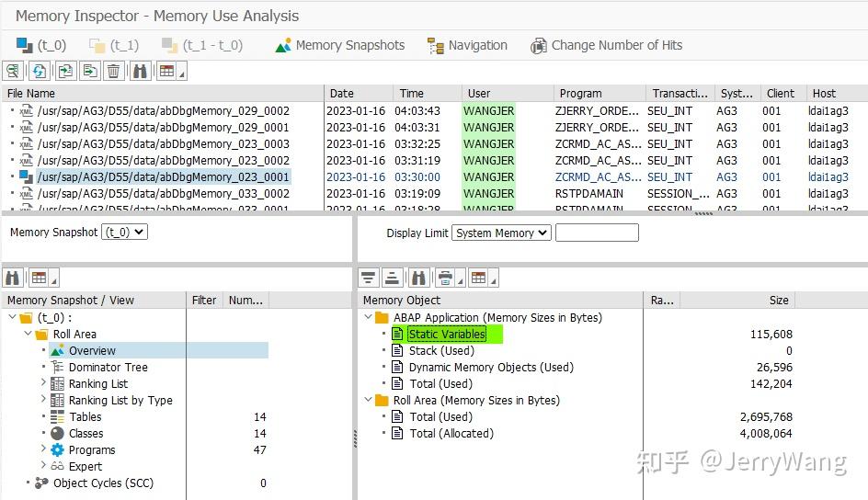868x500 pixels.
Task: Sort by Program column header
Action: tap(600, 94)
